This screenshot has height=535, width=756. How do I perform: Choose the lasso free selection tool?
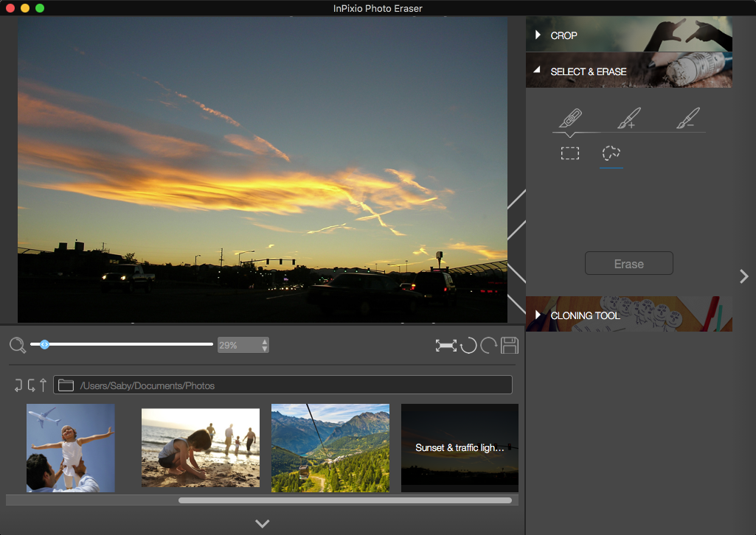coord(611,153)
